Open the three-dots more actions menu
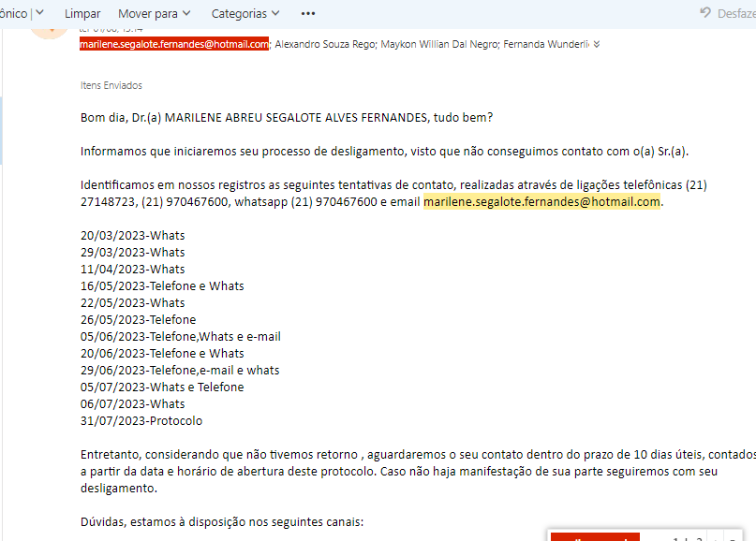Image resolution: width=756 pixels, height=541 pixels. tap(308, 13)
